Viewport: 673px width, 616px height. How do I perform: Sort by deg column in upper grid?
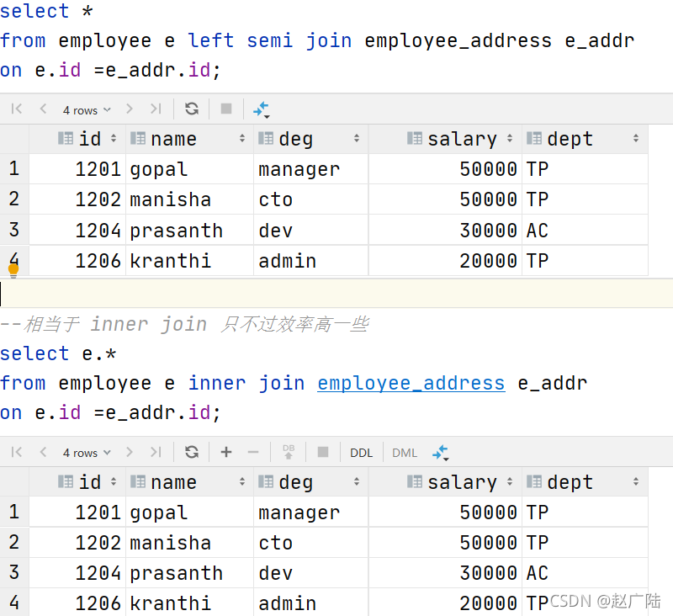point(356,139)
